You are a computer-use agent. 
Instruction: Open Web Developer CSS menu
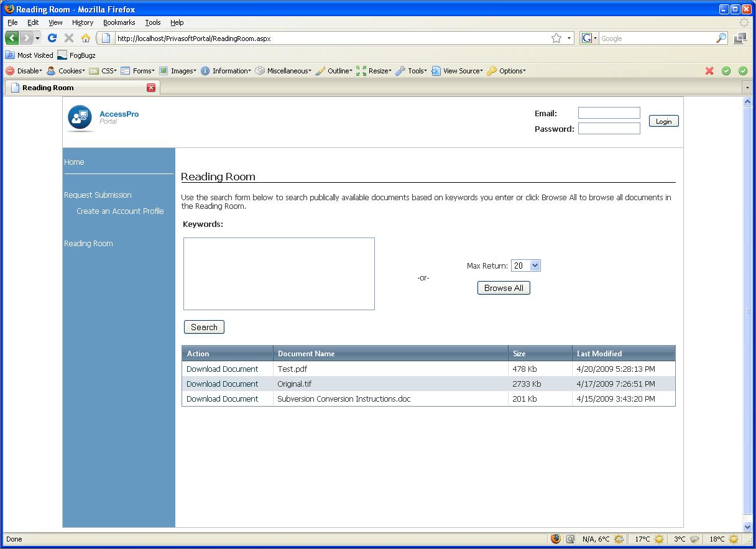(103, 71)
